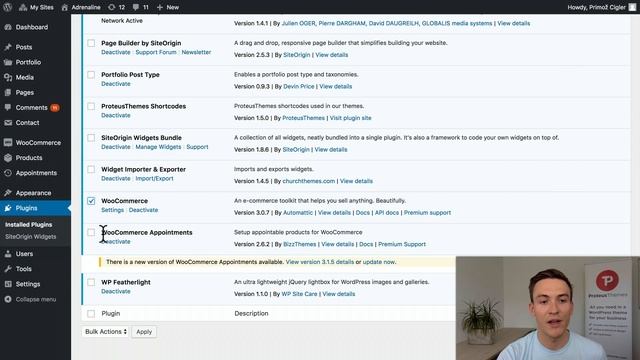640x360 pixels.
Task: Open Manage Widgets for SiteOrigin Bundle
Action: [x=158, y=147]
